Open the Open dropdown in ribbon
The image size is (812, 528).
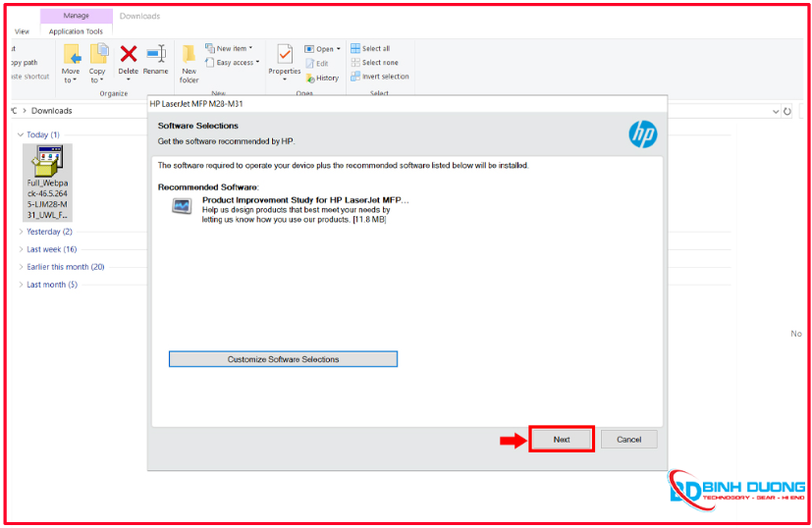[323, 49]
